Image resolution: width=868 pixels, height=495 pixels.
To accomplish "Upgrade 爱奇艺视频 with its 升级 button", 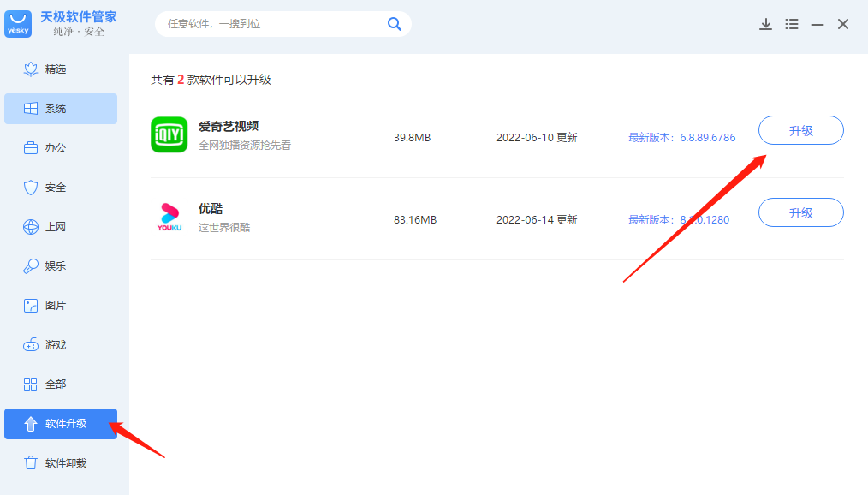I will click(801, 131).
